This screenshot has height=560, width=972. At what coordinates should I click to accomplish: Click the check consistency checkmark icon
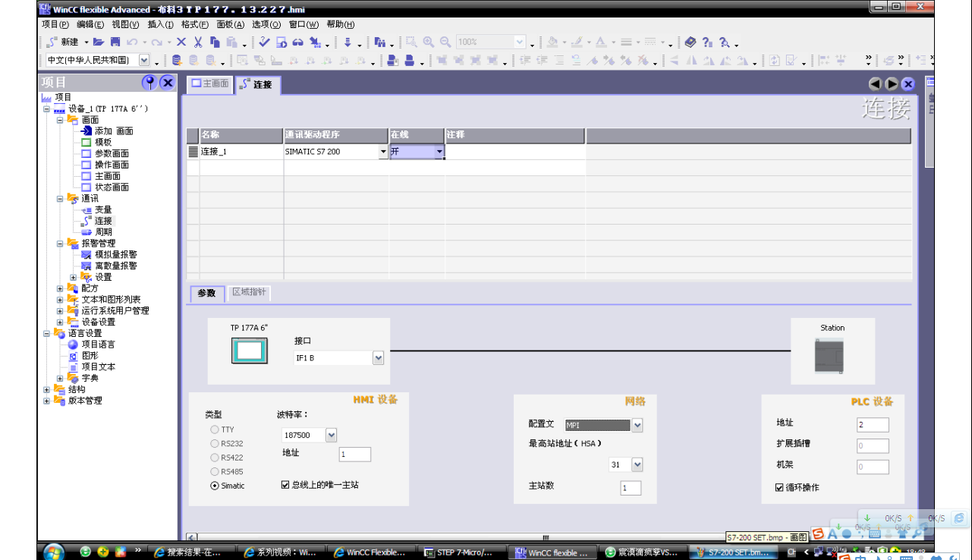click(x=264, y=42)
